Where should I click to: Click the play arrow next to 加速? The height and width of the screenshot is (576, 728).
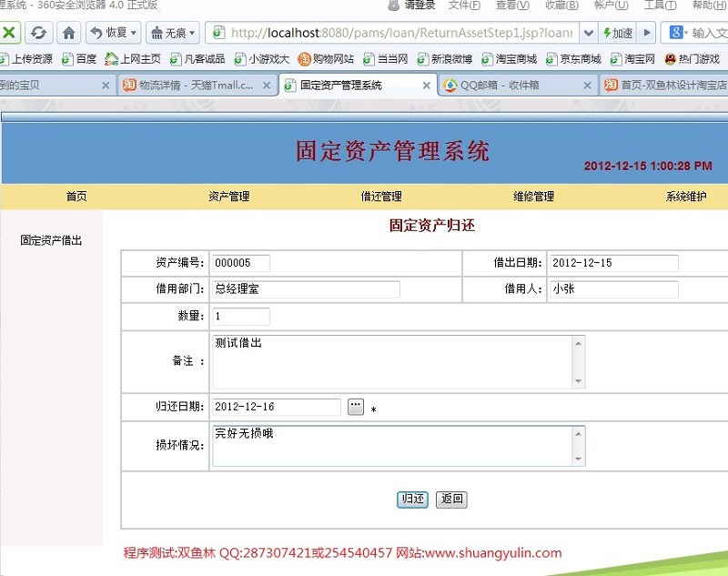[646, 33]
